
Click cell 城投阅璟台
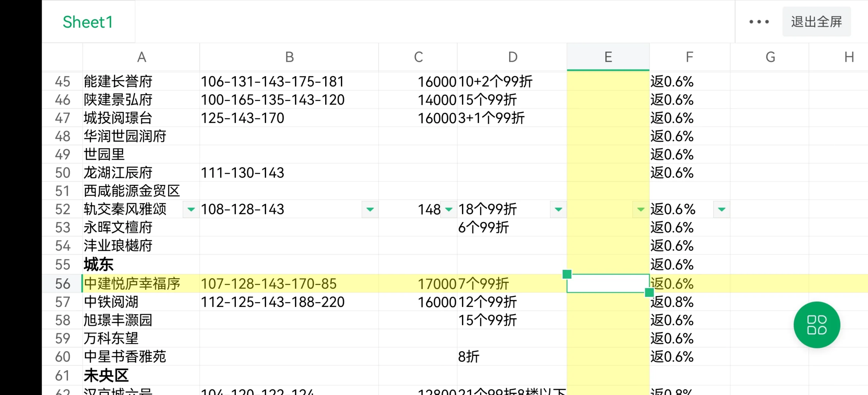[x=141, y=118]
